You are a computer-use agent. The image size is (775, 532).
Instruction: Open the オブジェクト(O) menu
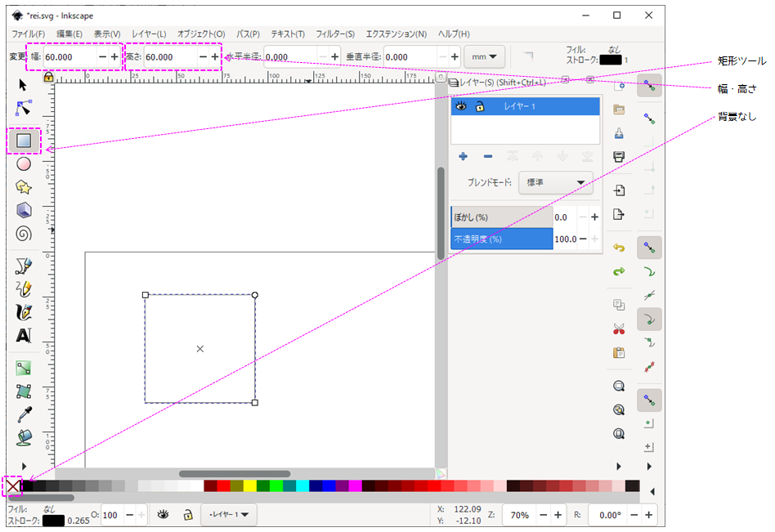201,34
